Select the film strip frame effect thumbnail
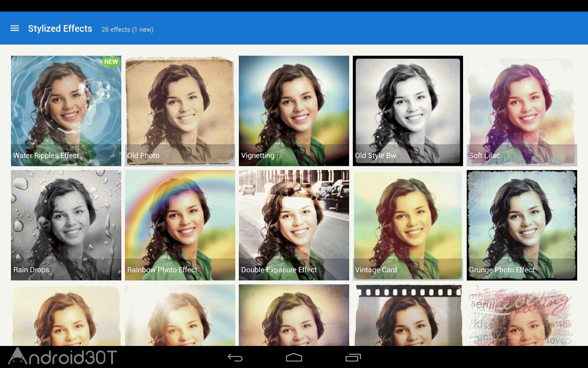This screenshot has height=368, width=588. pyautogui.click(x=408, y=315)
